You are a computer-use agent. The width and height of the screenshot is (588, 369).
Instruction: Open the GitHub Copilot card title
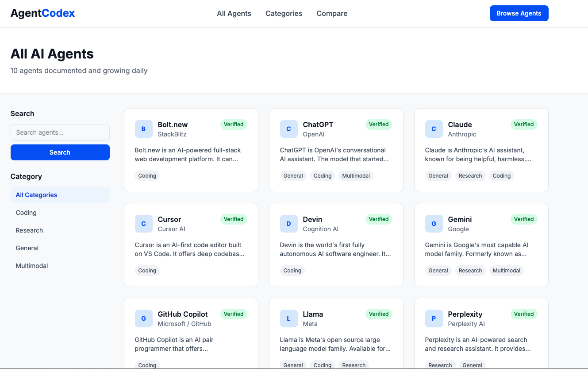pos(183,314)
